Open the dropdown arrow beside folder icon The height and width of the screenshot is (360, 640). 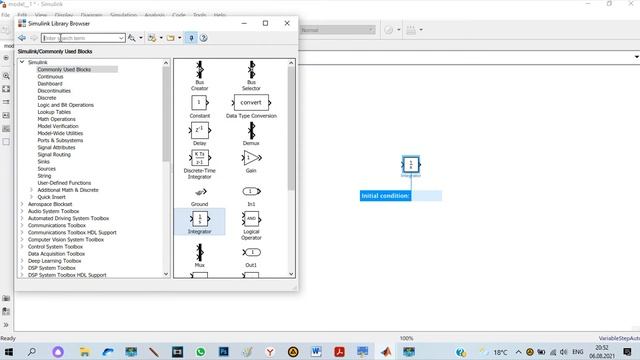coord(180,38)
